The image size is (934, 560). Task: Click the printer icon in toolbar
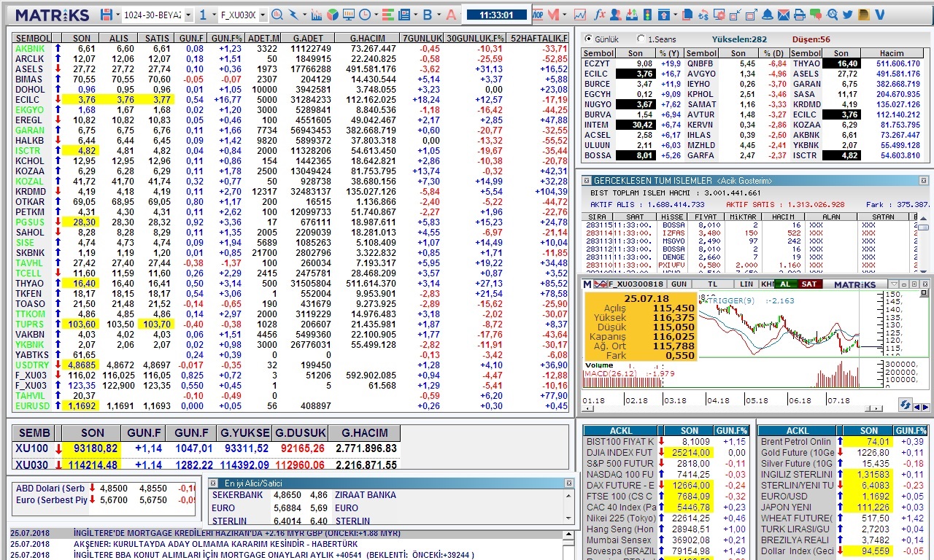799,15
